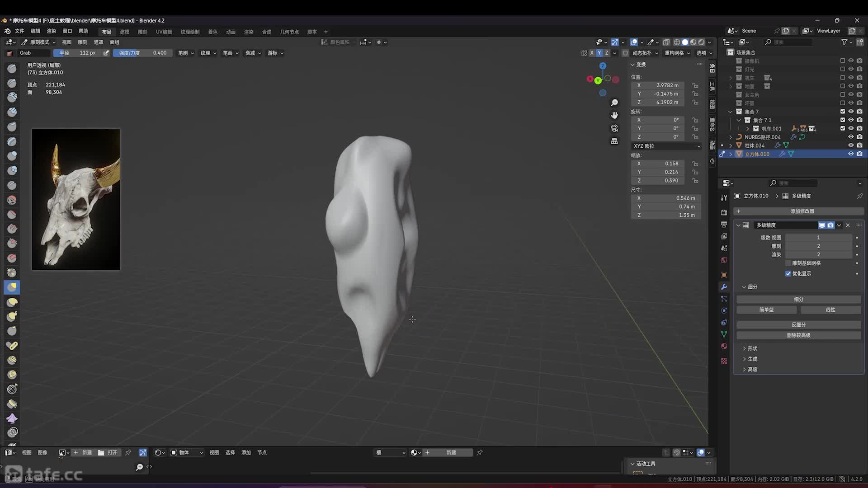Select the Snake Hook brush

12,316
